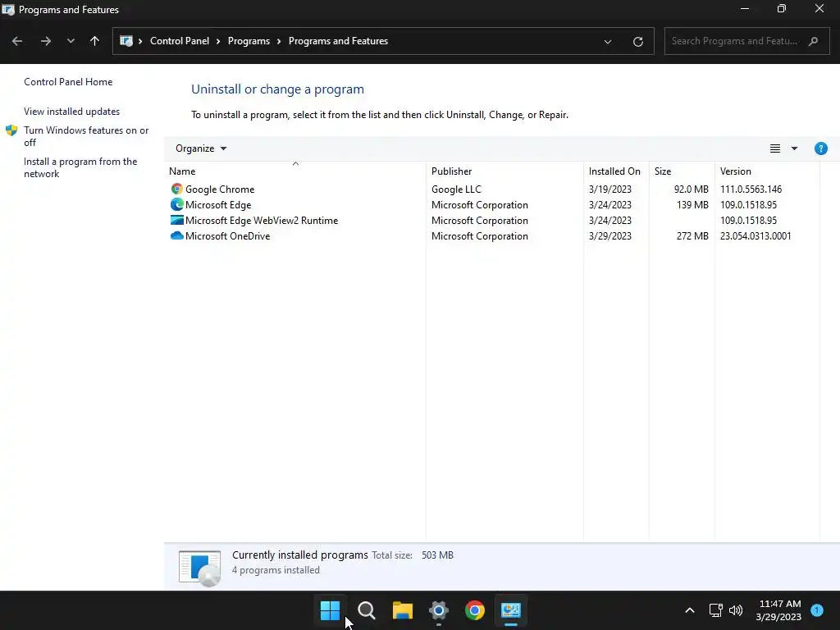Open the notification badge in the tray
Screen dimensions: 840x630
(x=817, y=610)
